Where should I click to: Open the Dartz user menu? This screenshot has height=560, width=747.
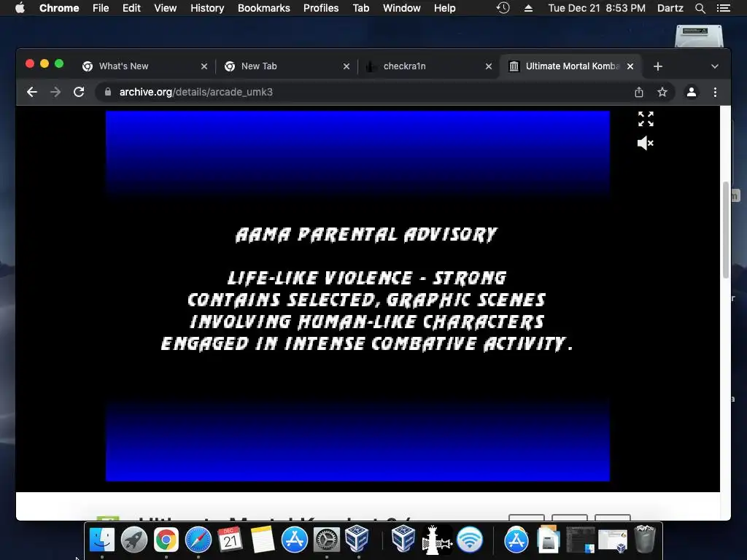coord(670,8)
